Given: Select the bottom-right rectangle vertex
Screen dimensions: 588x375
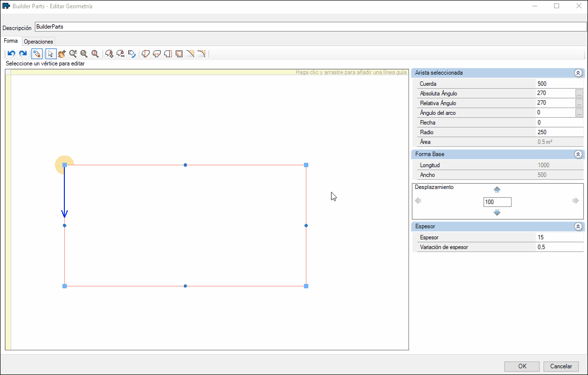Looking at the screenshot, I should tap(306, 286).
